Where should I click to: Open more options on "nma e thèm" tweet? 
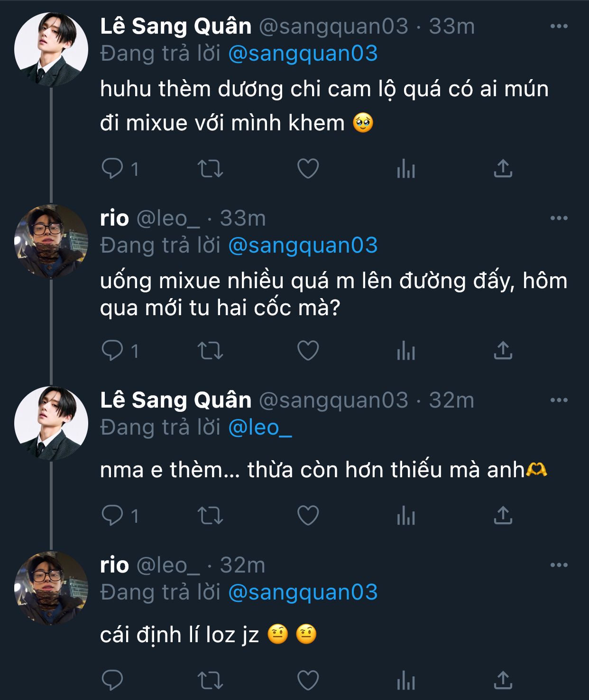[x=559, y=400]
